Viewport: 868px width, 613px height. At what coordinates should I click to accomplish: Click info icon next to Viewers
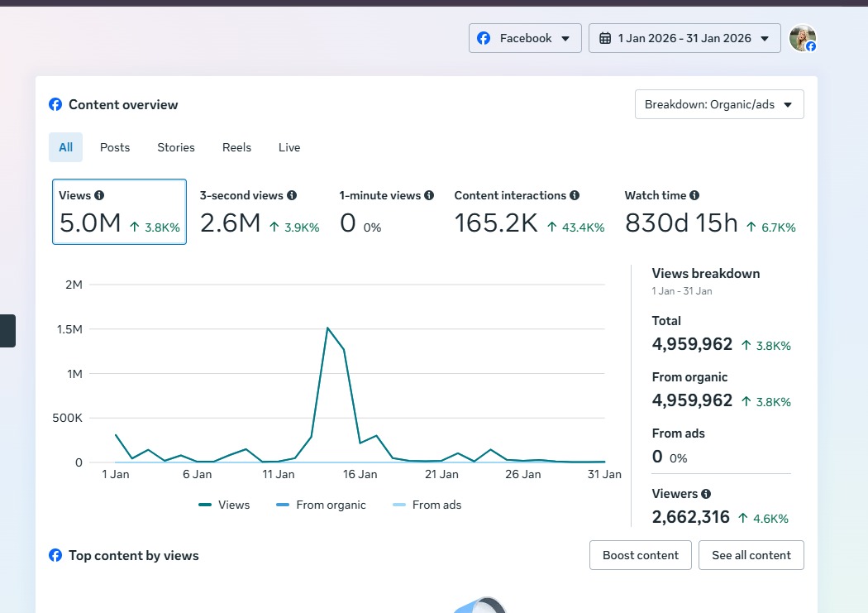(706, 493)
